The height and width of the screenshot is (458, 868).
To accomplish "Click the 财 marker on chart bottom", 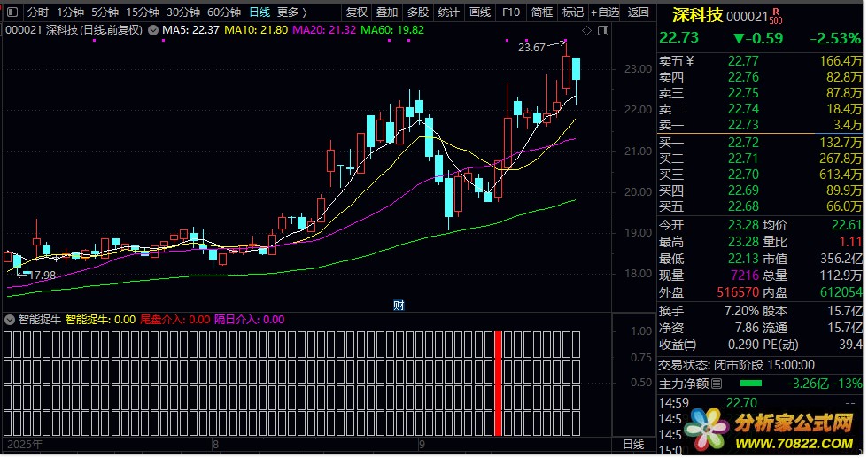I will point(398,306).
